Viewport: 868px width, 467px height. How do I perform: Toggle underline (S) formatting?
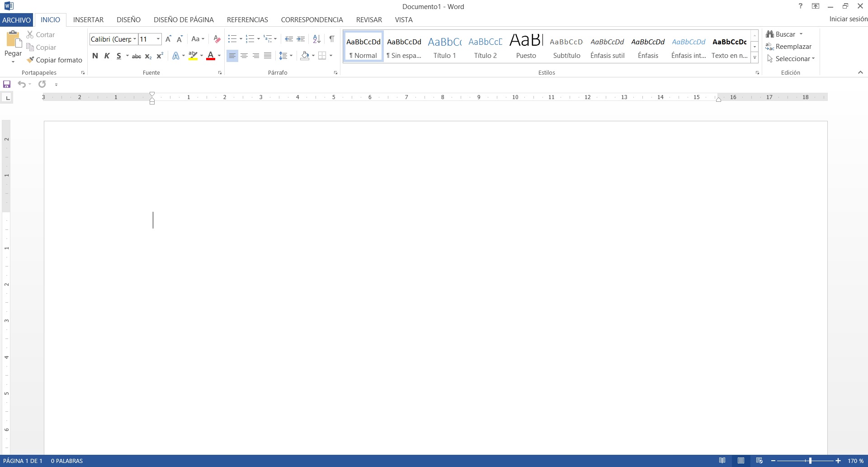[118, 56]
